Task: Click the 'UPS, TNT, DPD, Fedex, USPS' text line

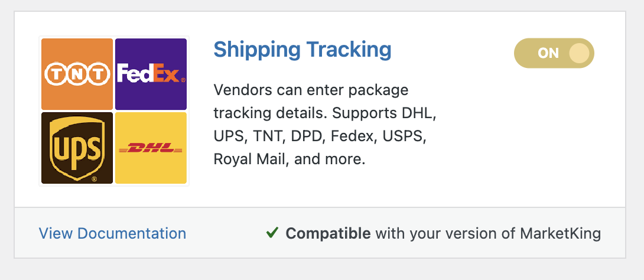Action: (320, 136)
